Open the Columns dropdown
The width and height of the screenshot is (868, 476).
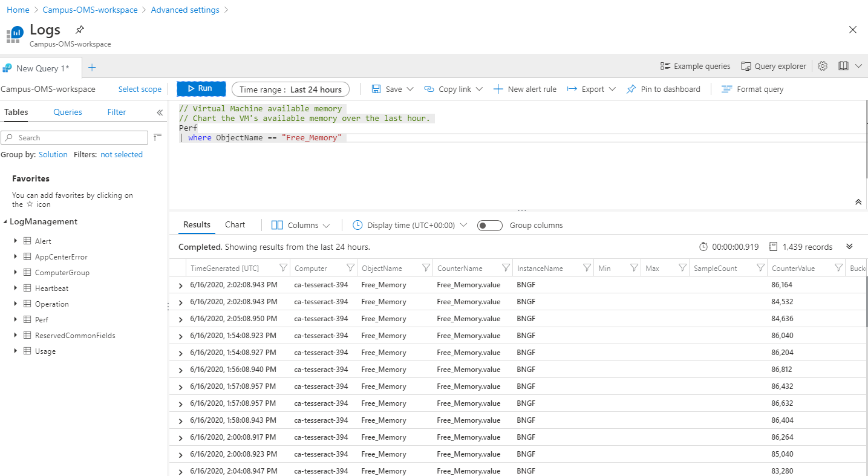tap(301, 225)
